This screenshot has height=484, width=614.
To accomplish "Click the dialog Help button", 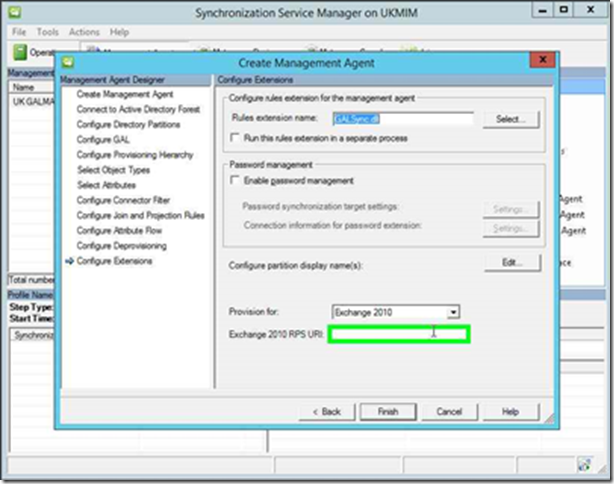I will click(511, 412).
